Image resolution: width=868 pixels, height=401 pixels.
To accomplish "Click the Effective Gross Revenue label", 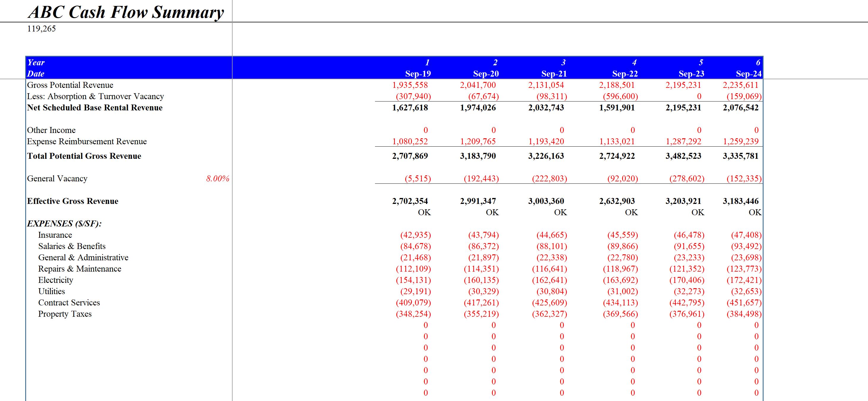I will click(x=73, y=201).
